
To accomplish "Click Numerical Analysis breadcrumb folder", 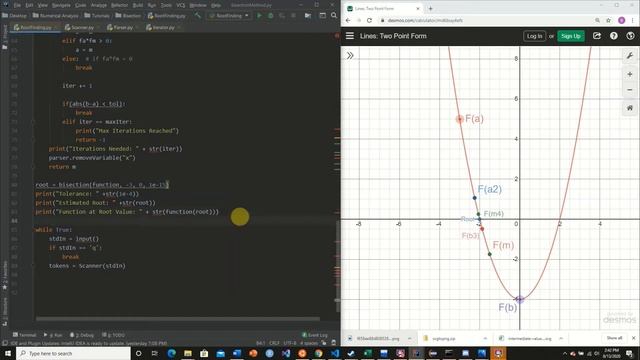I will 55,16.
